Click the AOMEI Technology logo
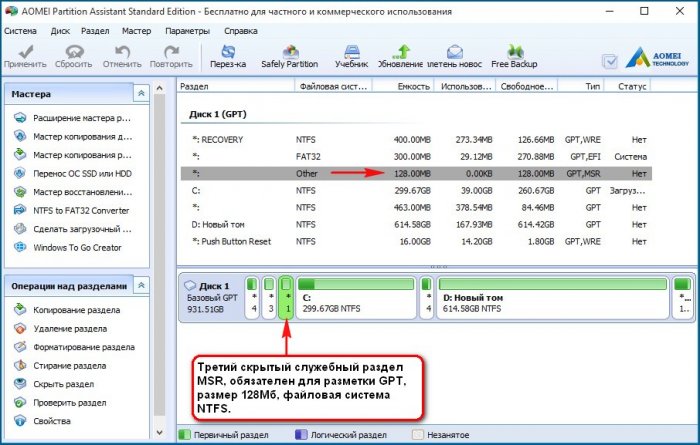Viewport: 700px width, 445px height. tap(658, 58)
